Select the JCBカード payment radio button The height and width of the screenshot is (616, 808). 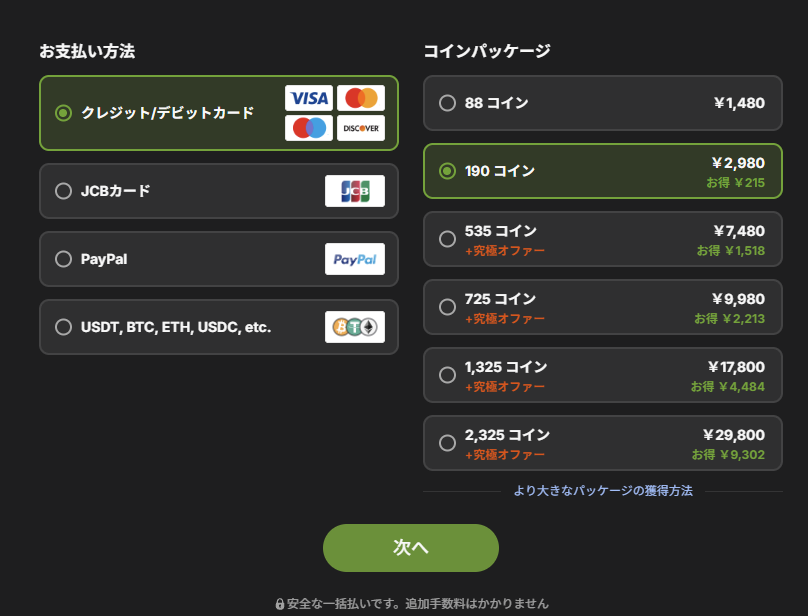[63, 191]
